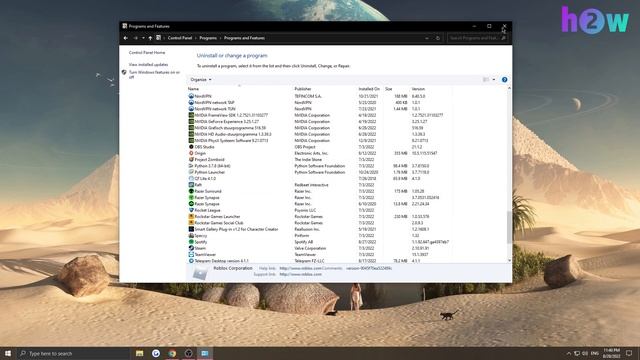Select the OBS Studio icon
640x360 pixels.
(191, 147)
